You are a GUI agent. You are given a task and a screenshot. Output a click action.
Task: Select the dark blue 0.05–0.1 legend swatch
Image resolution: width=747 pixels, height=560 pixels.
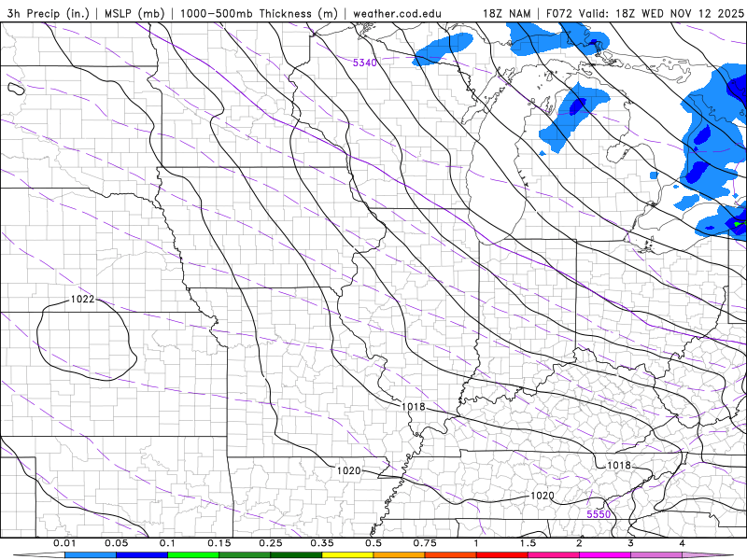(142, 555)
